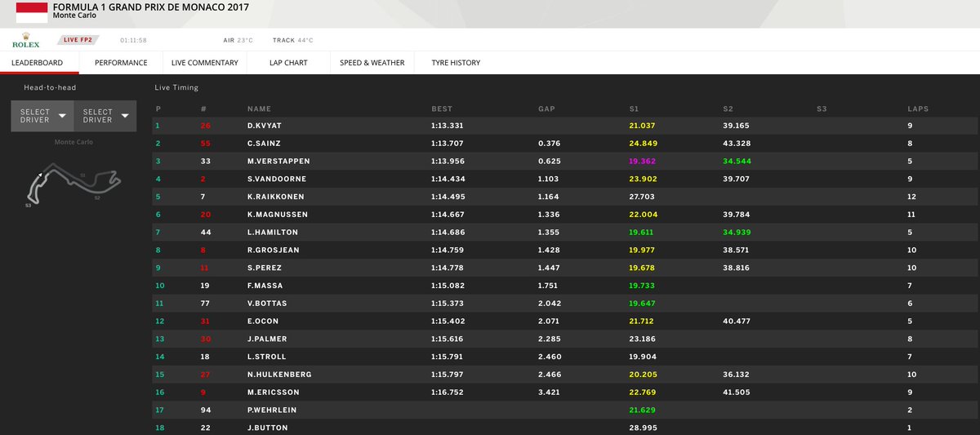Open the second Select Driver dropdown
The height and width of the screenshot is (435, 980).
(x=105, y=116)
